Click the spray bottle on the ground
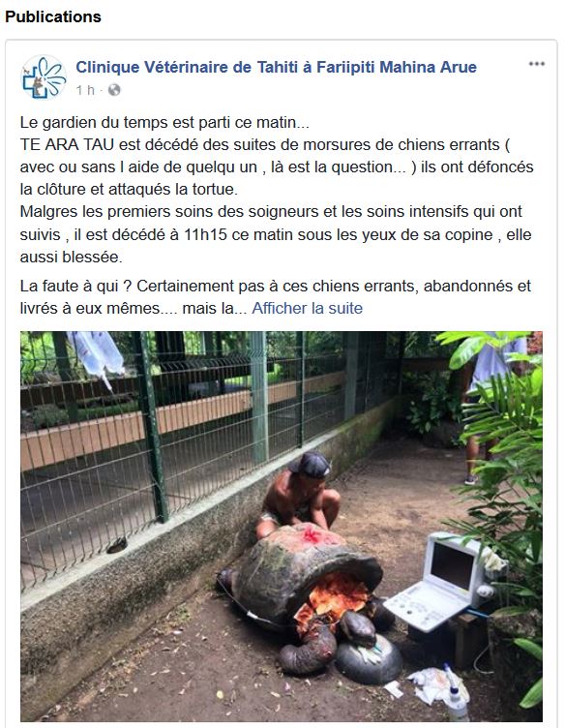The height and width of the screenshot is (728, 565). pyautogui.click(x=455, y=694)
